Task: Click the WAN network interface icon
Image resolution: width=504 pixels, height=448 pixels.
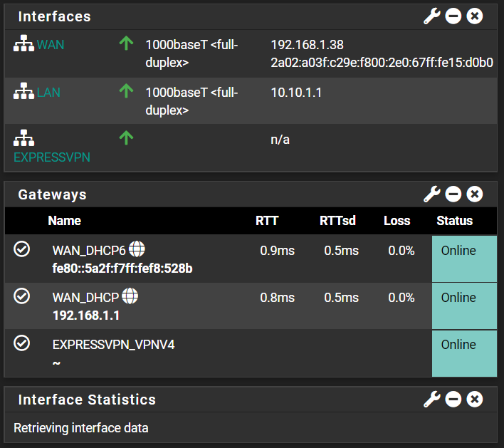Action: (x=23, y=43)
